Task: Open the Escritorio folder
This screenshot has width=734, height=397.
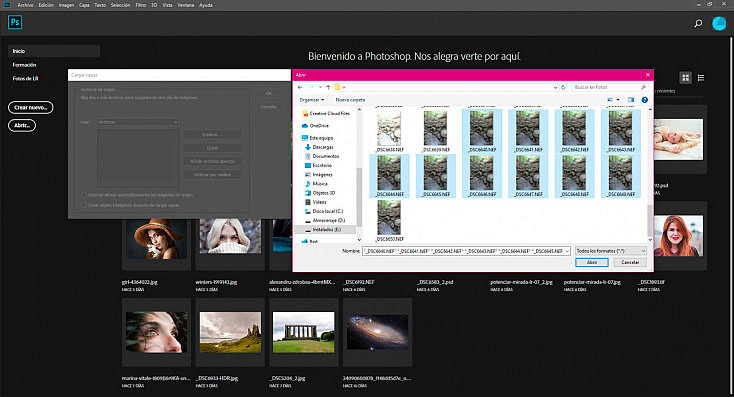Action: point(318,165)
